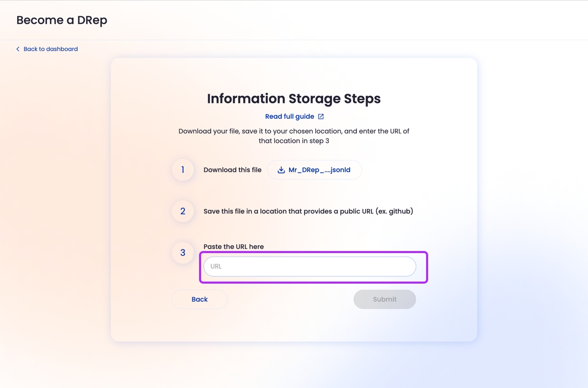
Task: Click the Paste the URL here label
Action: point(234,246)
